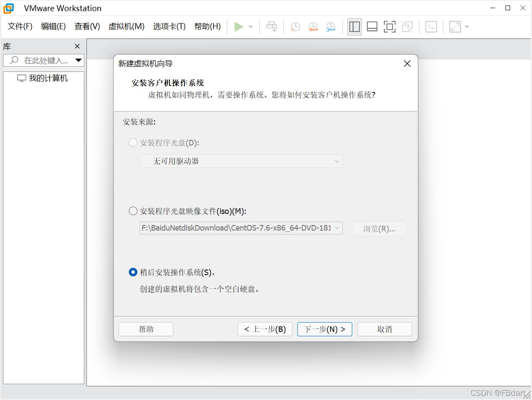
Task: Select 安装程序光盘映像文件(iso) radio button
Action: click(133, 211)
